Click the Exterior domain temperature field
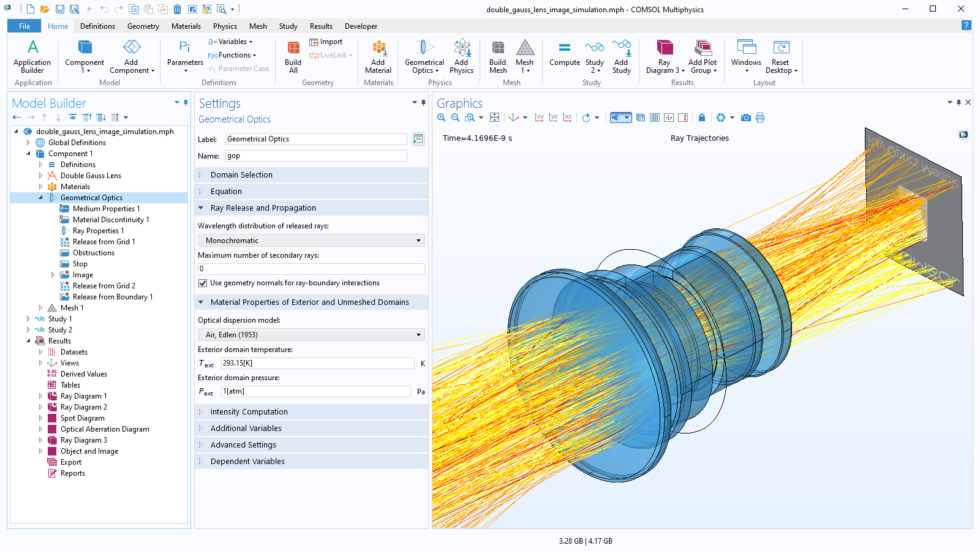Image resolution: width=980 pixels, height=551 pixels. coord(318,363)
